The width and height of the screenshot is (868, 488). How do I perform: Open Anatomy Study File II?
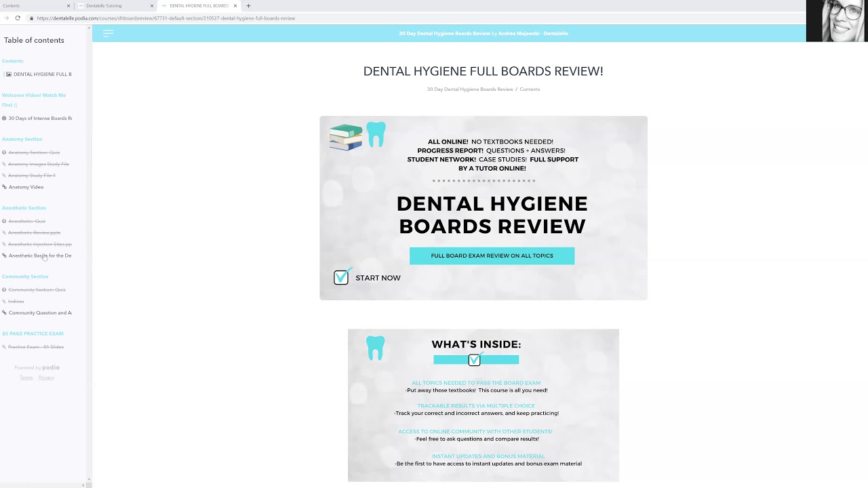tap(32, 176)
